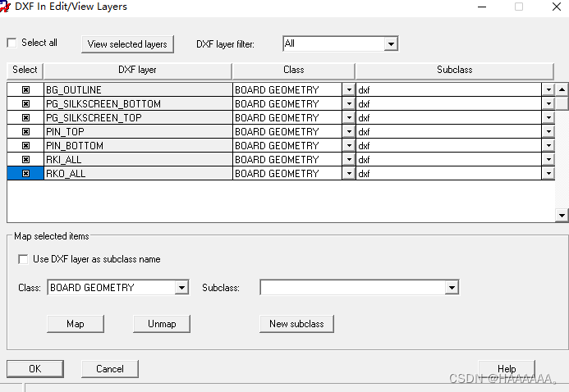Expand Subclass dropdown for PIN_BOTTOM row
The width and height of the screenshot is (569, 392).
click(548, 146)
